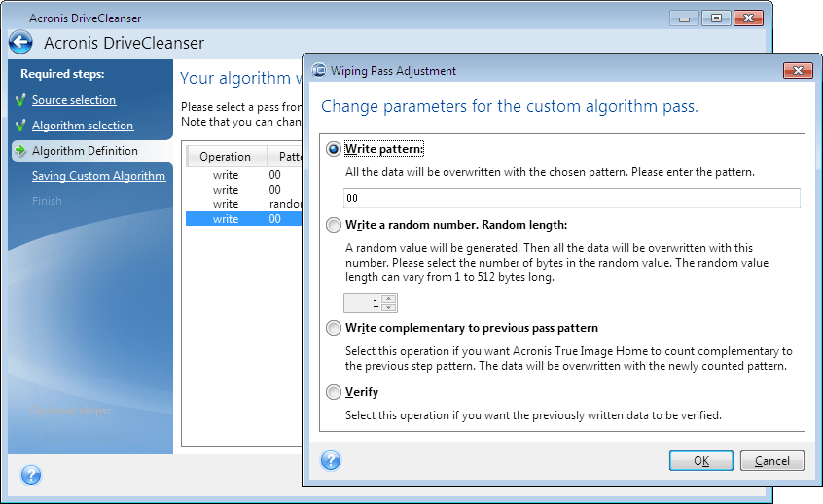Open help in the Wiping Pass Adjustment dialog
The image size is (823, 504).
click(x=331, y=460)
